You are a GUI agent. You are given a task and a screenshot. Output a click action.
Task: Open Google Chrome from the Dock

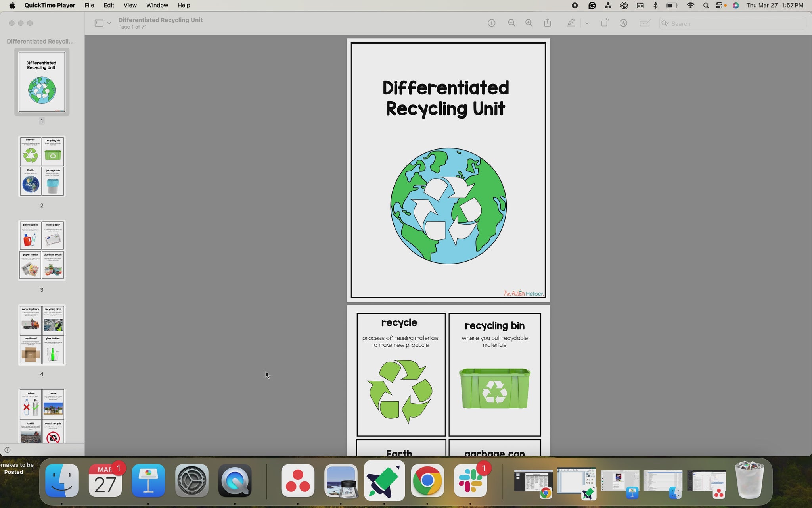point(427,481)
